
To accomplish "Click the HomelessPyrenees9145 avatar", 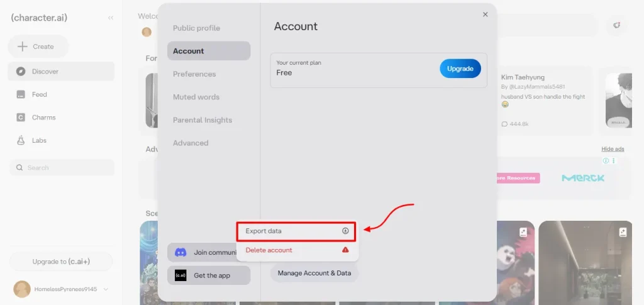I will (x=22, y=289).
